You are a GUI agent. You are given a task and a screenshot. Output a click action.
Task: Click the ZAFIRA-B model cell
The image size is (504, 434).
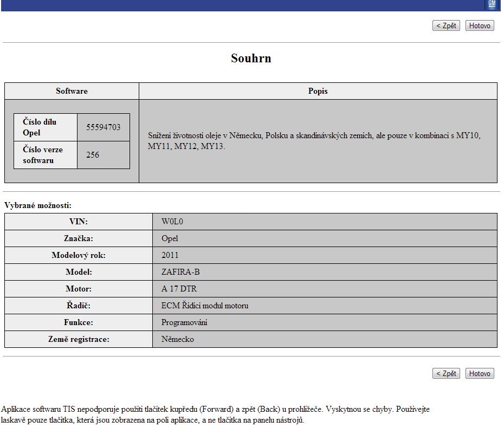(180, 272)
